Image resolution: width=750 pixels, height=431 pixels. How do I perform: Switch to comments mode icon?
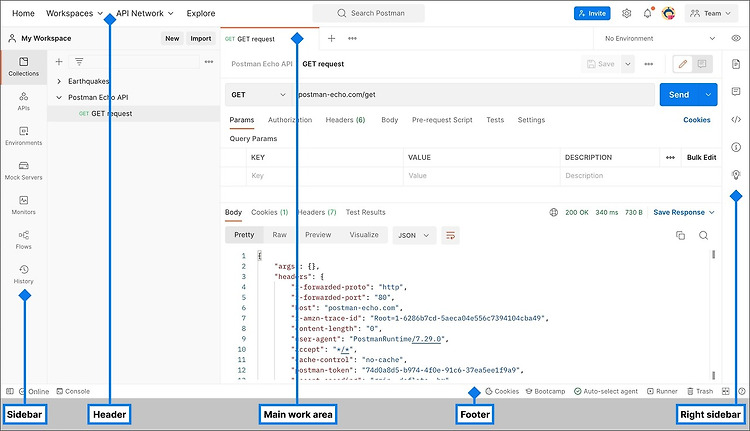[702, 64]
